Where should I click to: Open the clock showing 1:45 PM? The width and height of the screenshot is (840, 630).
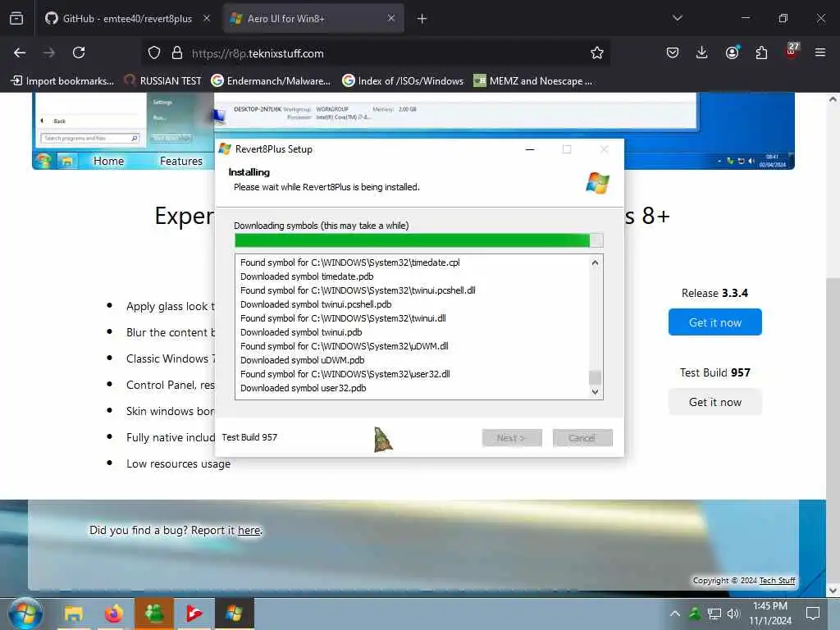pyautogui.click(x=769, y=614)
